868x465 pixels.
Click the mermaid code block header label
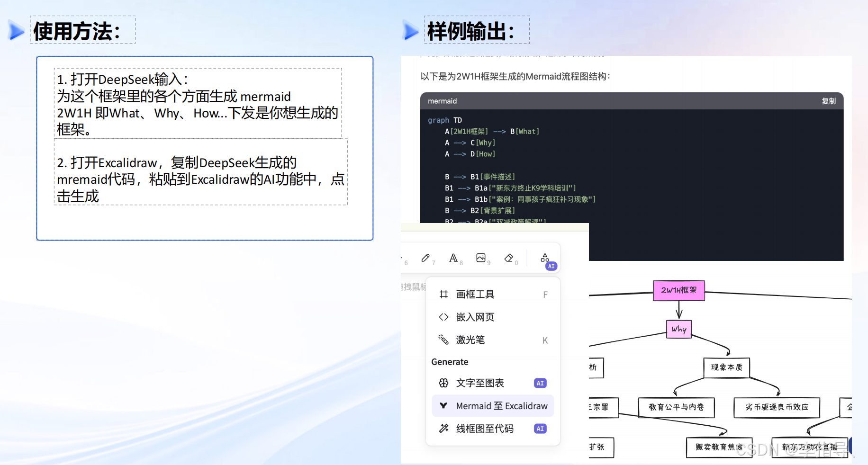click(442, 101)
